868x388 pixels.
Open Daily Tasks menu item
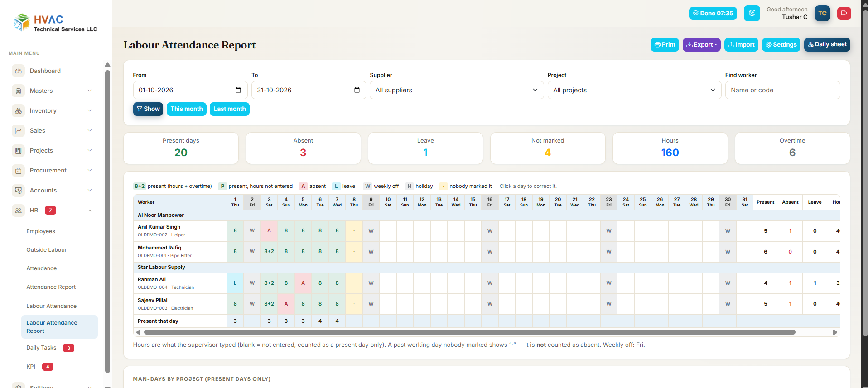click(x=41, y=348)
